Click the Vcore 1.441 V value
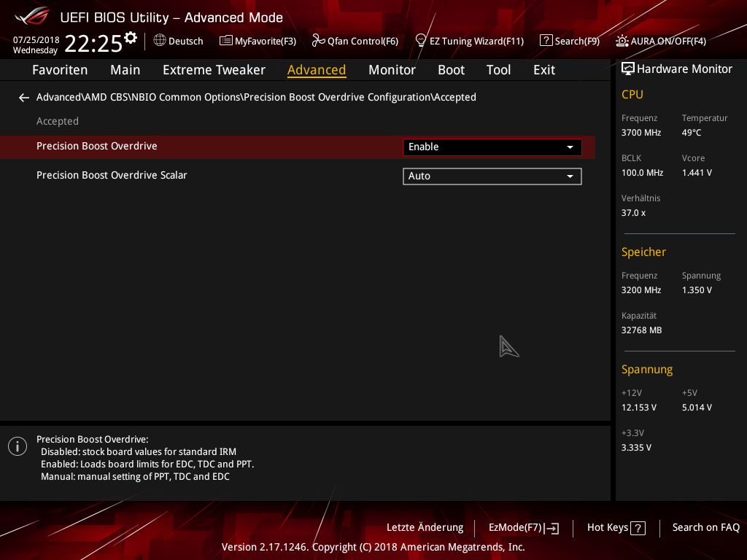 pyautogui.click(x=697, y=173)
